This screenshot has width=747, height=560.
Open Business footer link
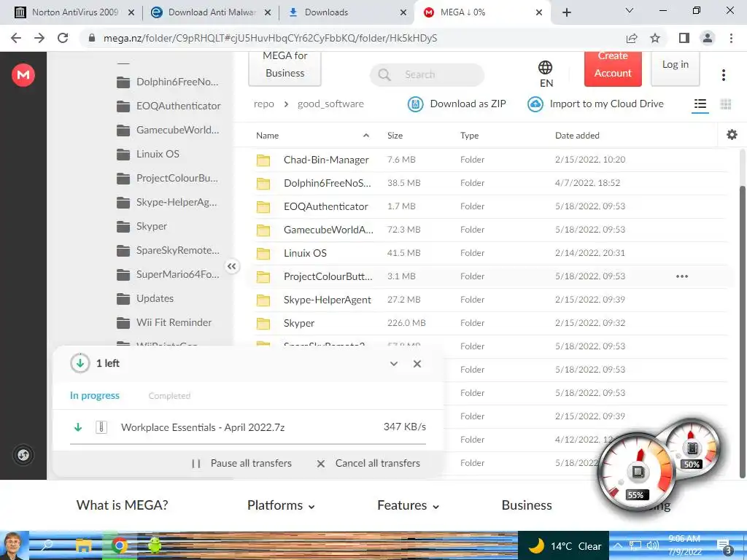tap(527, 505)
